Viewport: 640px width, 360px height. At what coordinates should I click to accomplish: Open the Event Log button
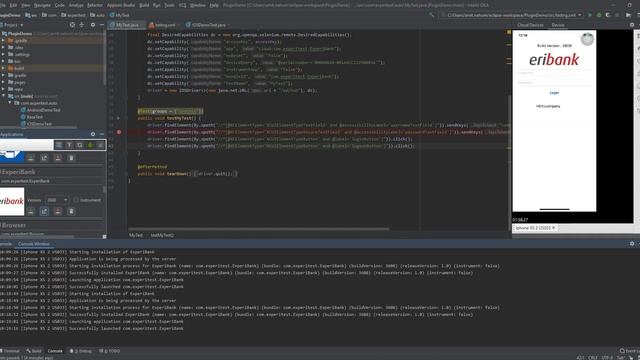coord(630,351)
